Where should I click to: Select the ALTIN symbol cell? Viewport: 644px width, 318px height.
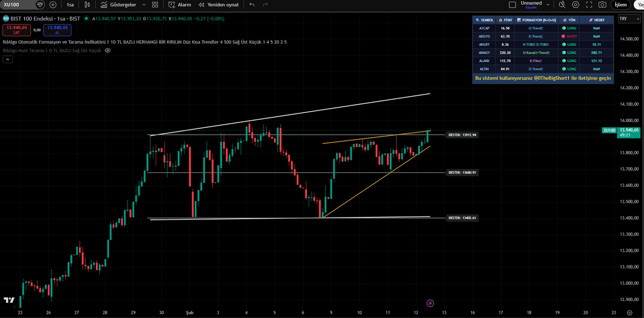485,69
